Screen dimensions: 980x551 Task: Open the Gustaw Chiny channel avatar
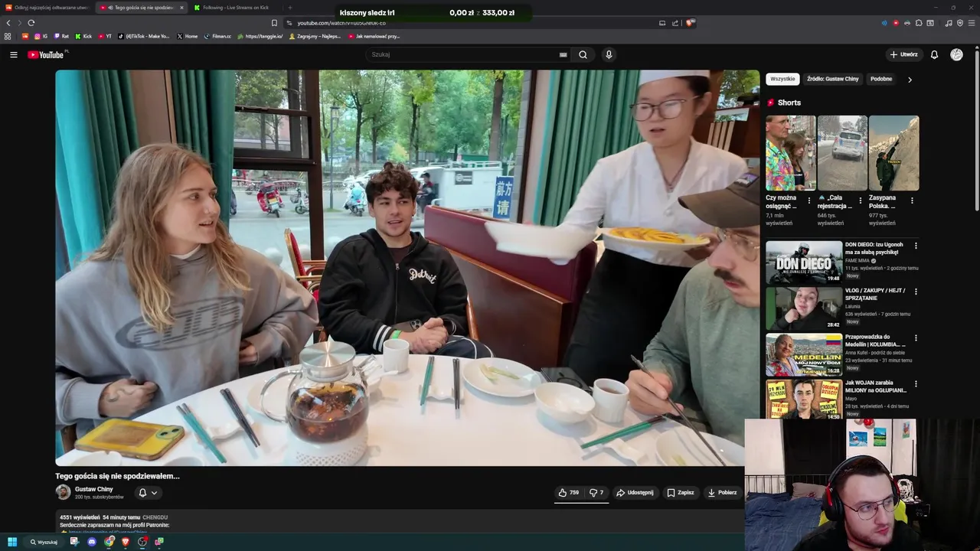(63, 492)
